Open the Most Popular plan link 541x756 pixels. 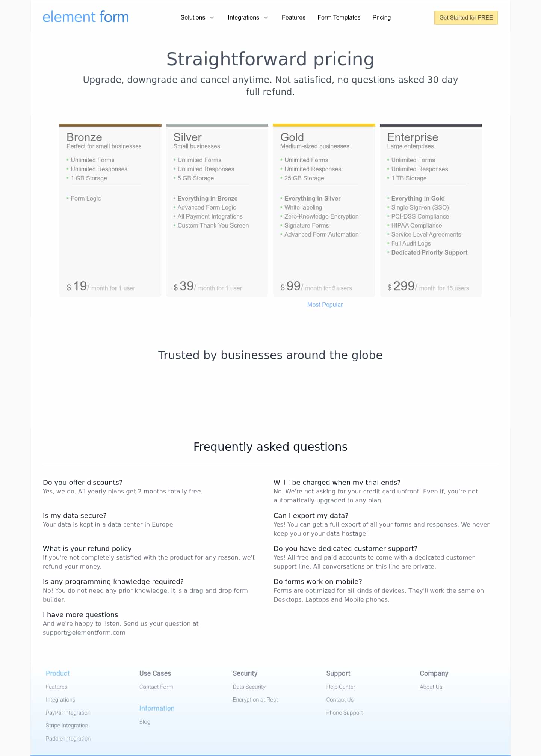(325, 305)
